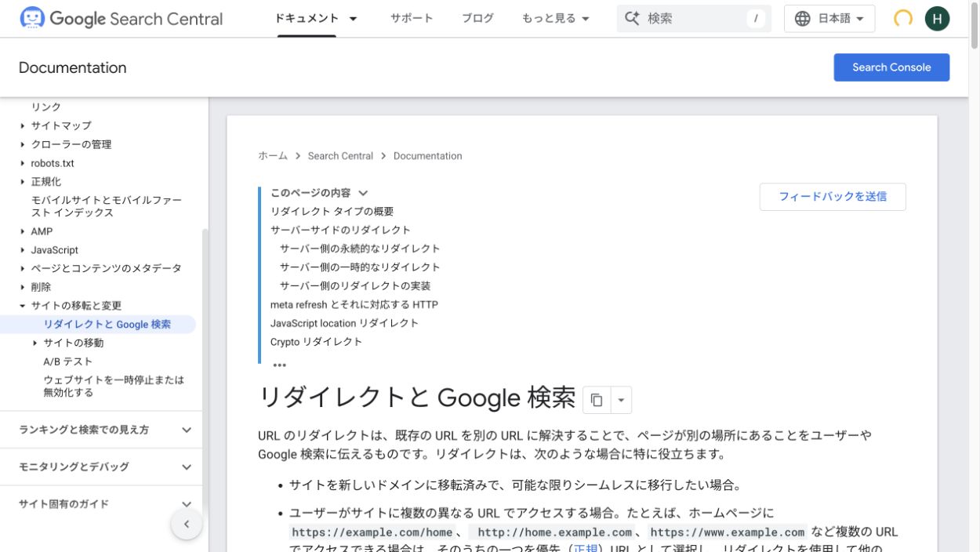Open the ドキュメント tab dropdown arrow

(353, 19)
